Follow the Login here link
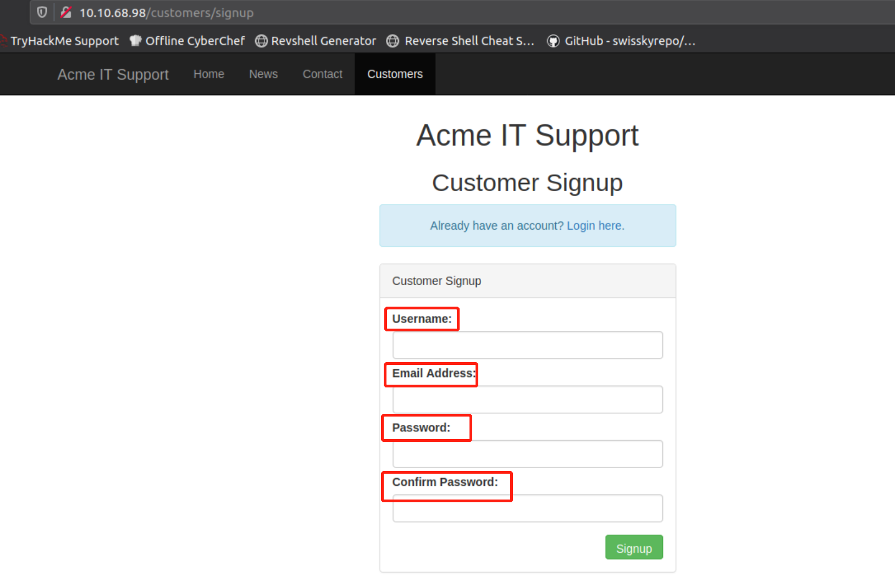The image size is (895, 588). [x=595, y=226]
